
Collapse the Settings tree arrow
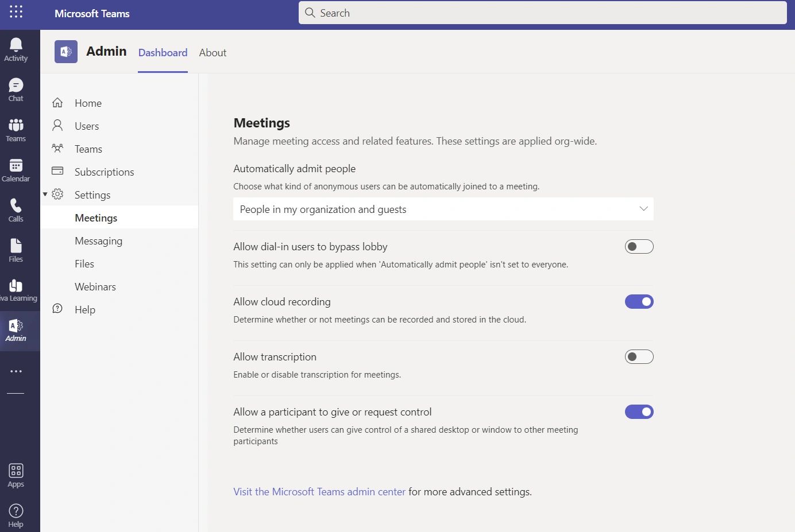click(45, 195)
